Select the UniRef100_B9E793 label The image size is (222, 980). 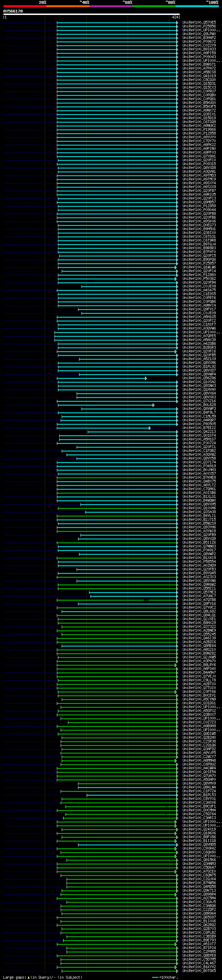coord(199,940)
